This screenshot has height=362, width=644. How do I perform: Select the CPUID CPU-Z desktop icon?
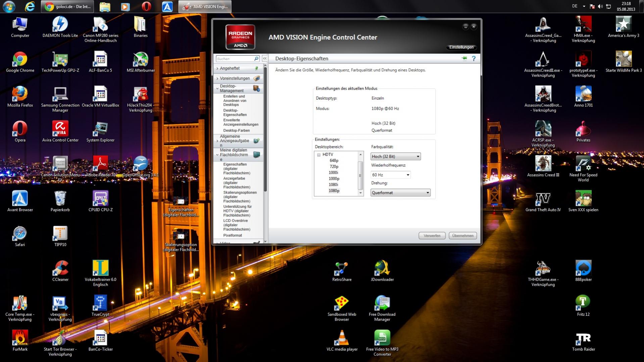[100, 202]
